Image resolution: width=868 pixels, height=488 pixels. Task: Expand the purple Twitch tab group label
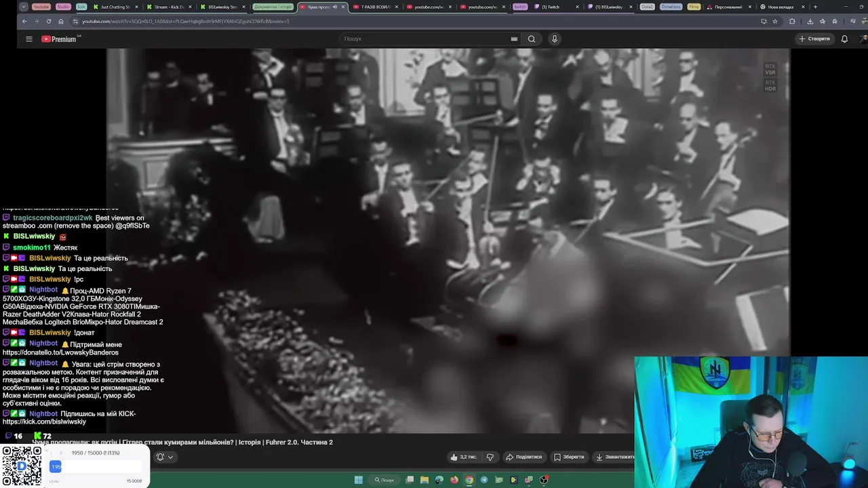[x=519, y=7]
